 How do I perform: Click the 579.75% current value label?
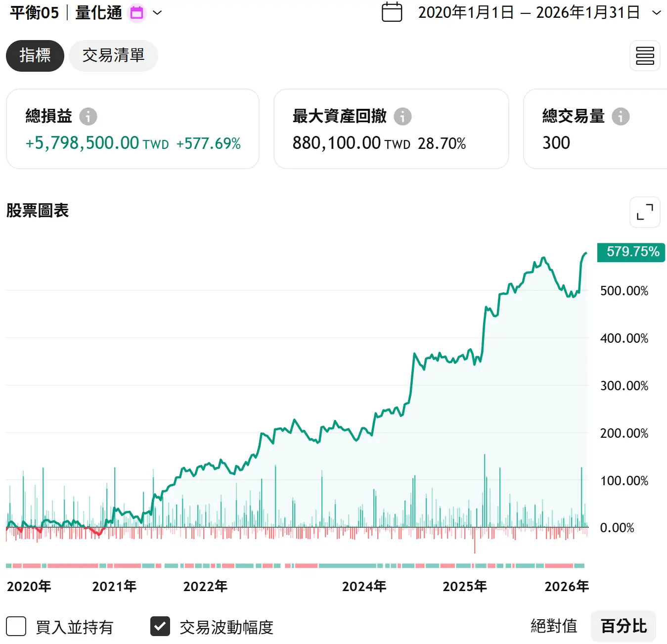[631, 252]
